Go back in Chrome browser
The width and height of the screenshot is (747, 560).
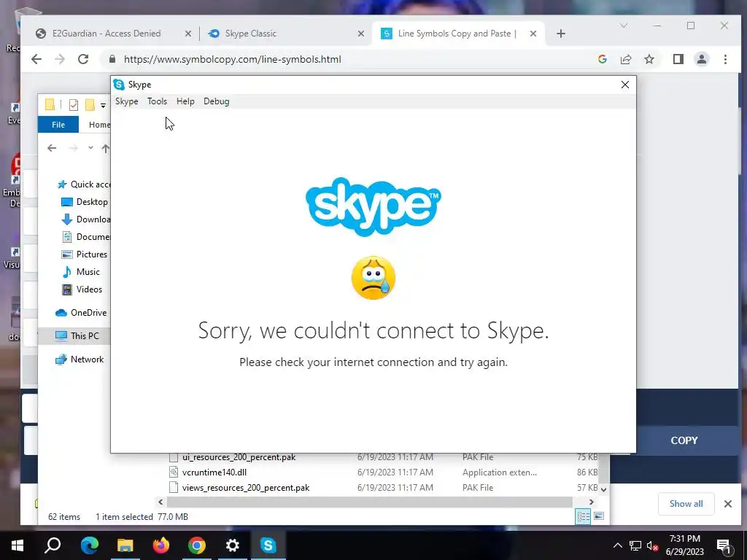pos(36,59)
